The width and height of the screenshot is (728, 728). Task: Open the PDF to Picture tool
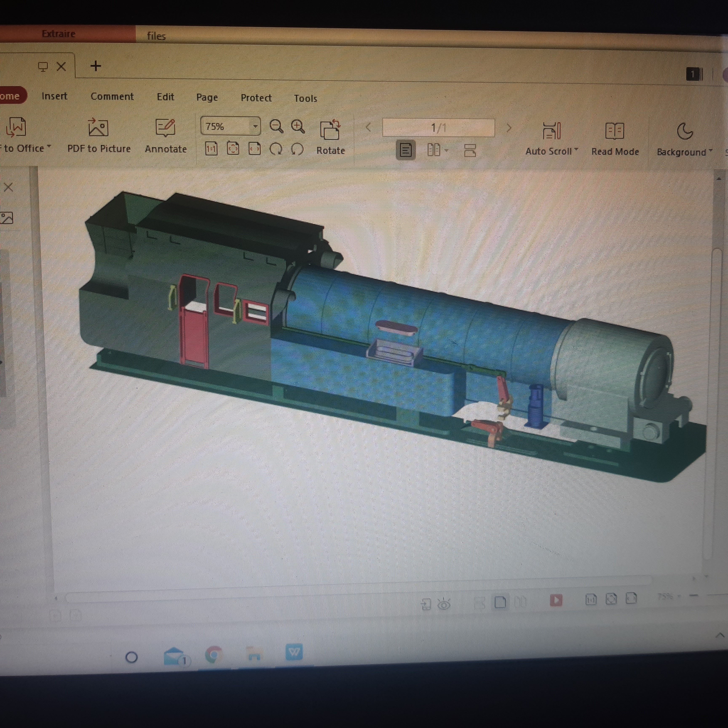[99, 136]
